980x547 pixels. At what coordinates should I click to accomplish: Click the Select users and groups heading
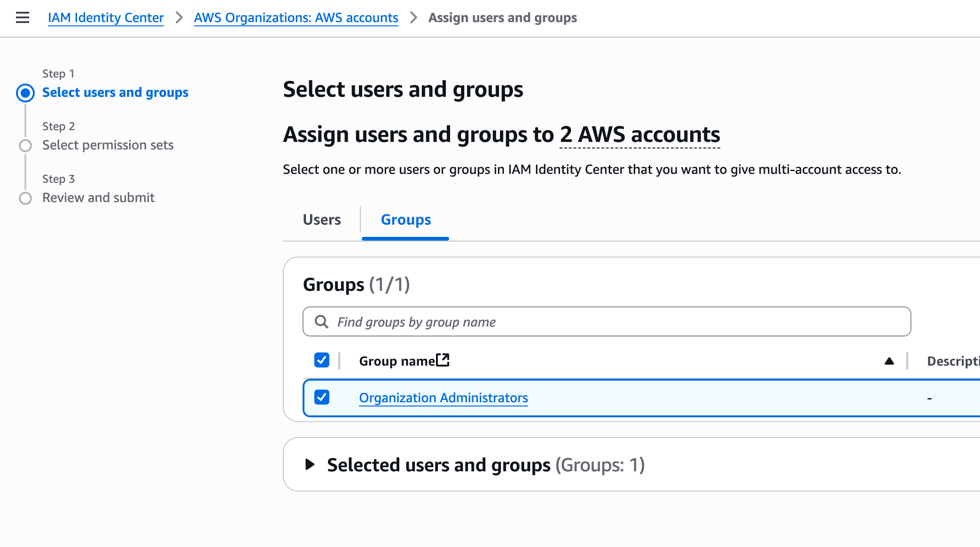tap(403, 90)
